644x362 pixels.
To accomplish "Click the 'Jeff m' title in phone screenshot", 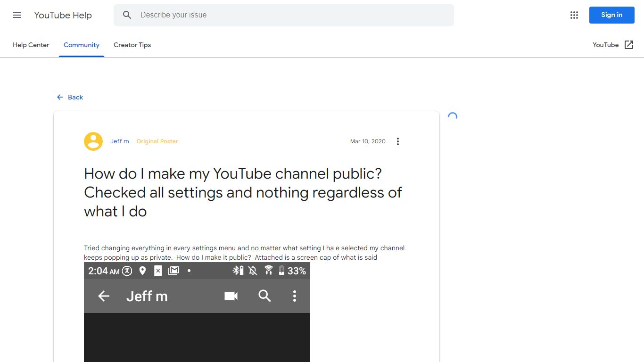I will 147,296.
